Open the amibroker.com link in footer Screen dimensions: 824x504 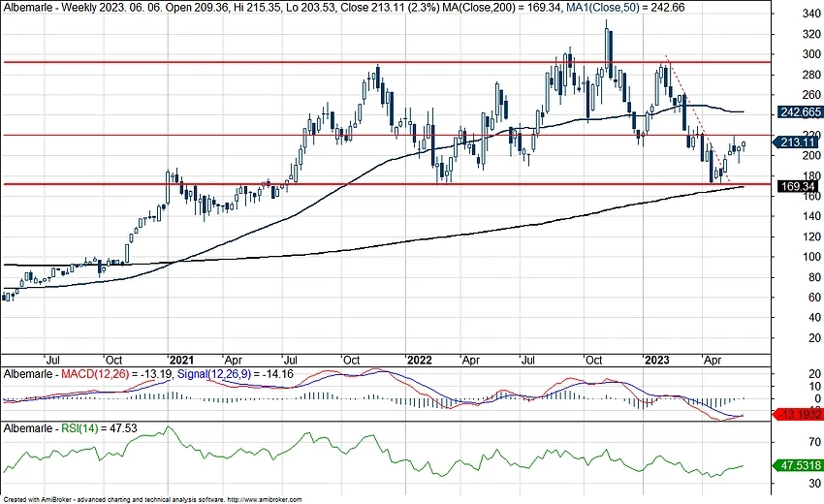click(x=266, y=500)
